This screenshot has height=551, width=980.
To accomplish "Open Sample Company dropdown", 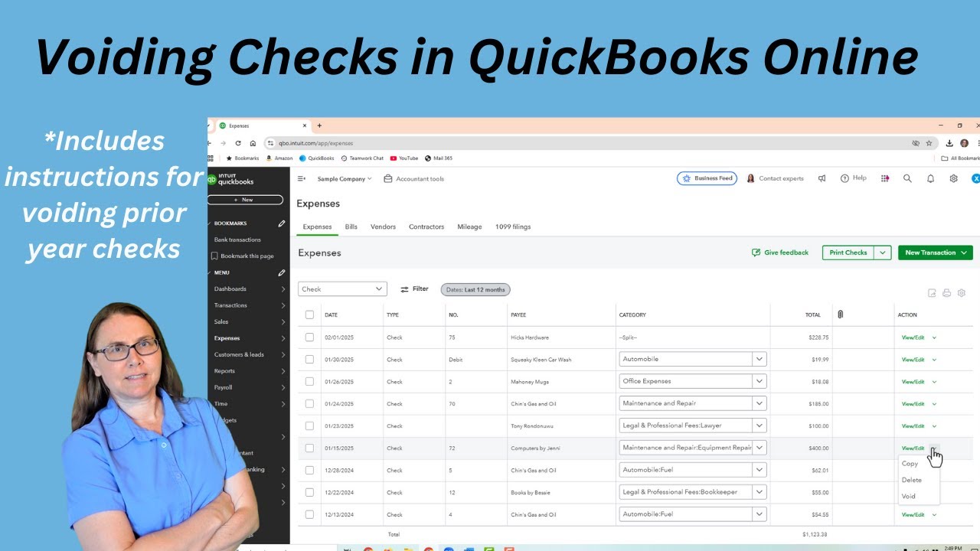I will point(345,178).
